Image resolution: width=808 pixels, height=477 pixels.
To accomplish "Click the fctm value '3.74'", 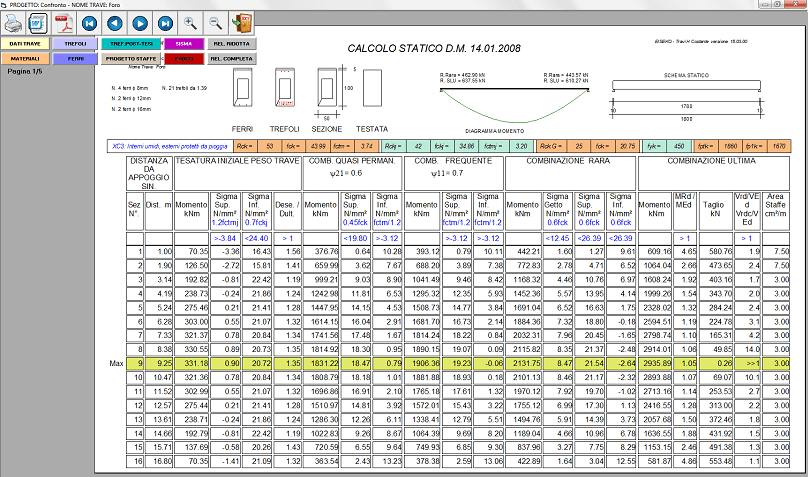I will pyautogui.click(x=367, y=146).
